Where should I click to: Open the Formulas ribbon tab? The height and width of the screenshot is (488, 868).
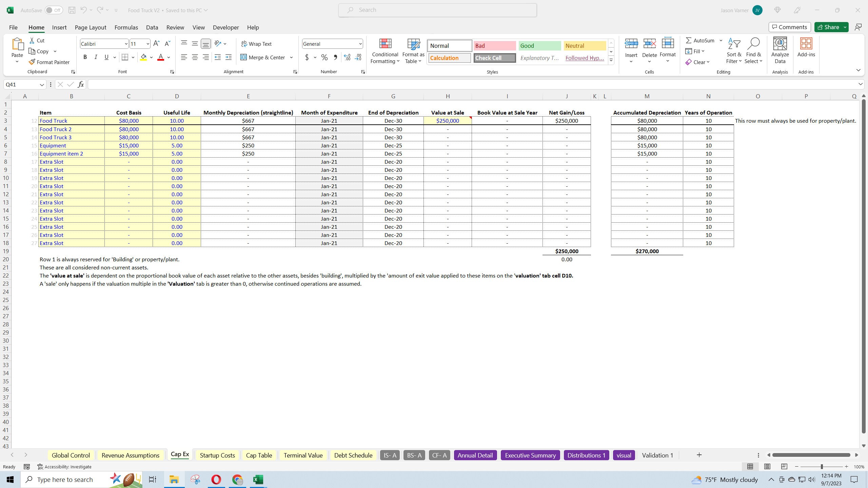click(126, 27)
